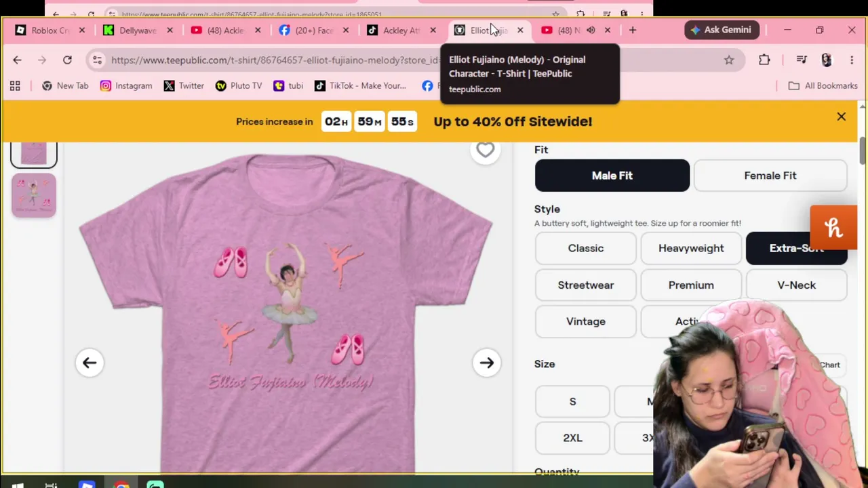Open the Chrome profile avatar
The image size is (868, 488).
click(x=826, y=60)
